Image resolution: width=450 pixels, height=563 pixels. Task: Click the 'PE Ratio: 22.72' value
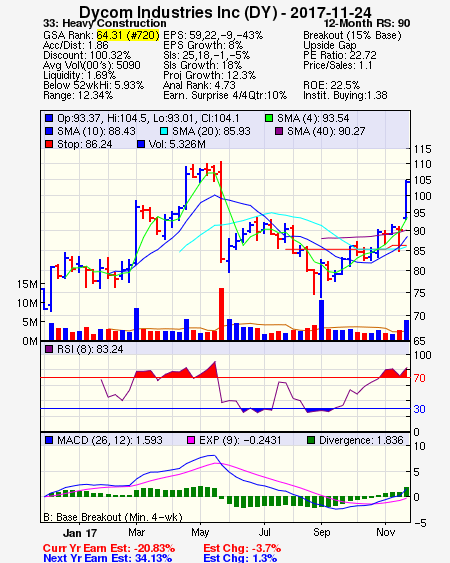340,55
